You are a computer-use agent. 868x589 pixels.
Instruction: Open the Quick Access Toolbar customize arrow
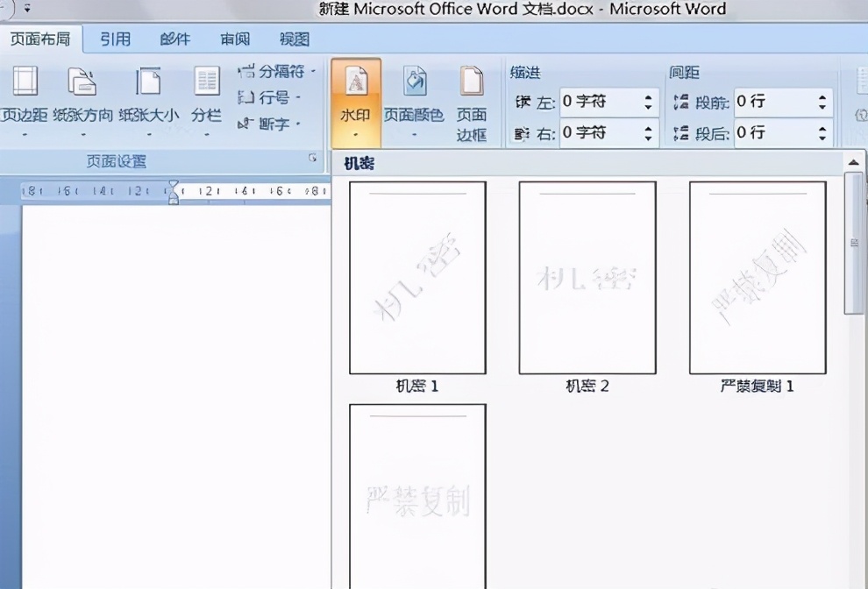(x=27, y=8)
